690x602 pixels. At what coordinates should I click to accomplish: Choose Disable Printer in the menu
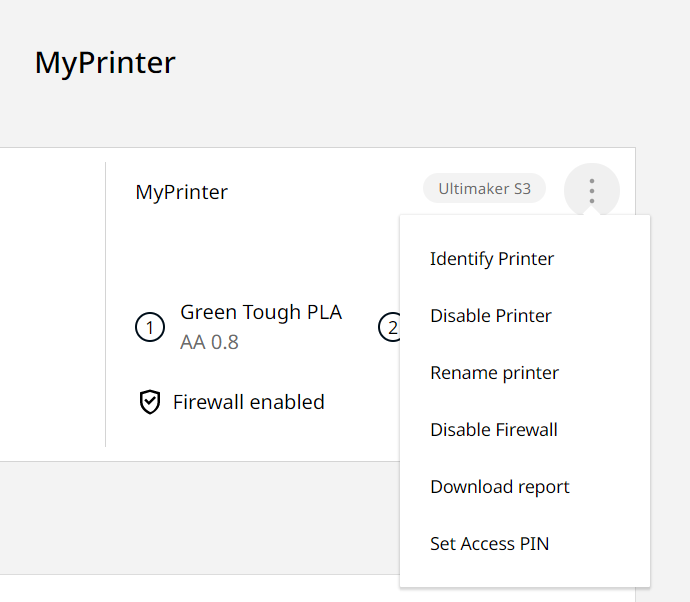pyautogui.click(x=491, y=316)
